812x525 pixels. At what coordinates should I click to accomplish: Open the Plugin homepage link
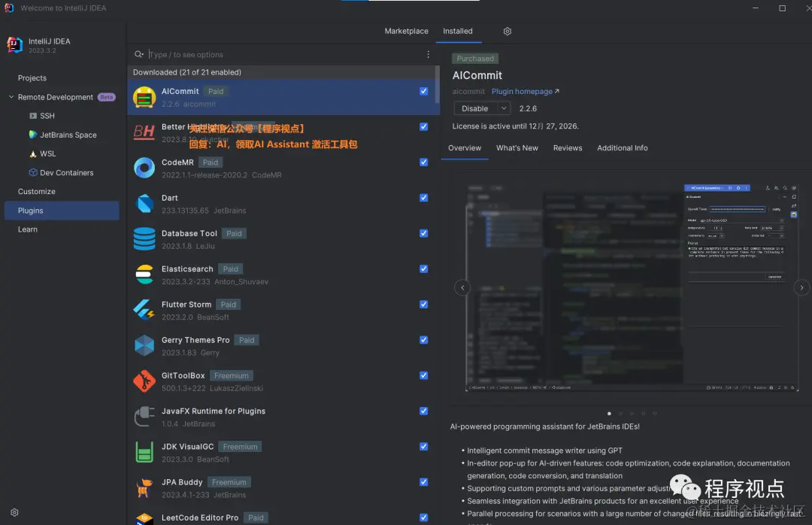click(x=522, y=91)
